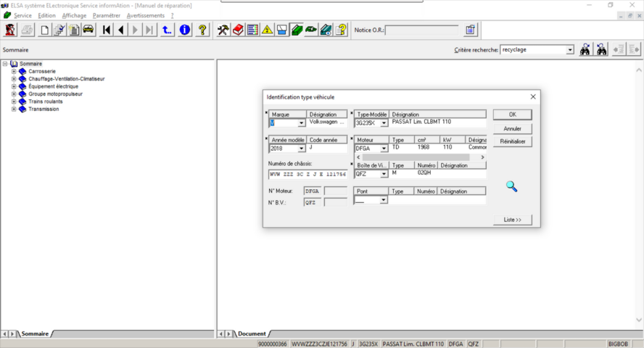The width and height of the screenshot is (644, 348).
Task: Click WVWZZZ3CZJE121756 in the status bar
Action: (x=320, y=344)
